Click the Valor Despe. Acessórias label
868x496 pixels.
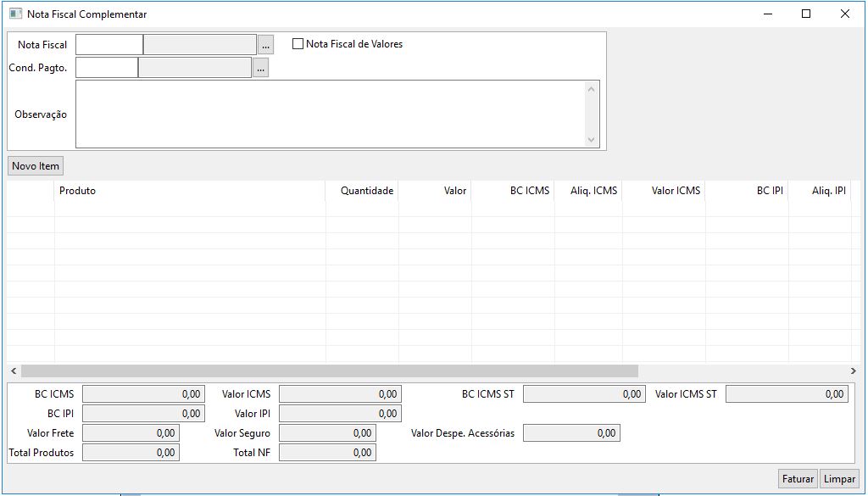click(463, 433)
